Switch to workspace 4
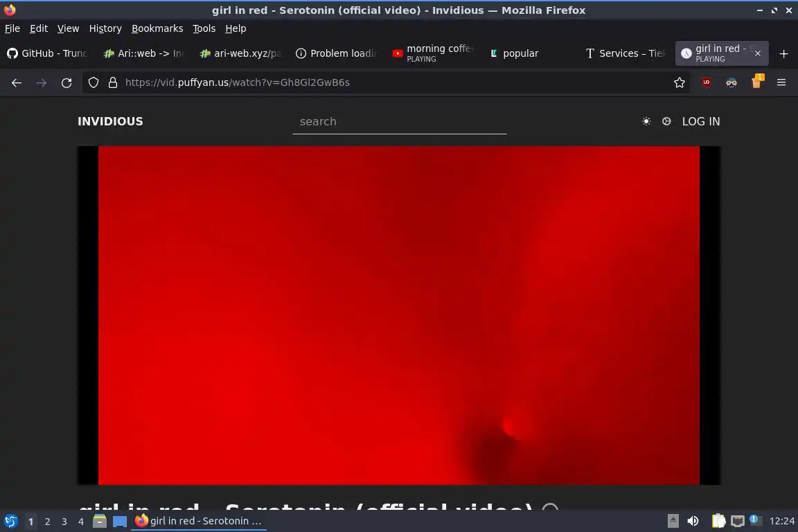 pyautogui.click(x=81, y=522)
